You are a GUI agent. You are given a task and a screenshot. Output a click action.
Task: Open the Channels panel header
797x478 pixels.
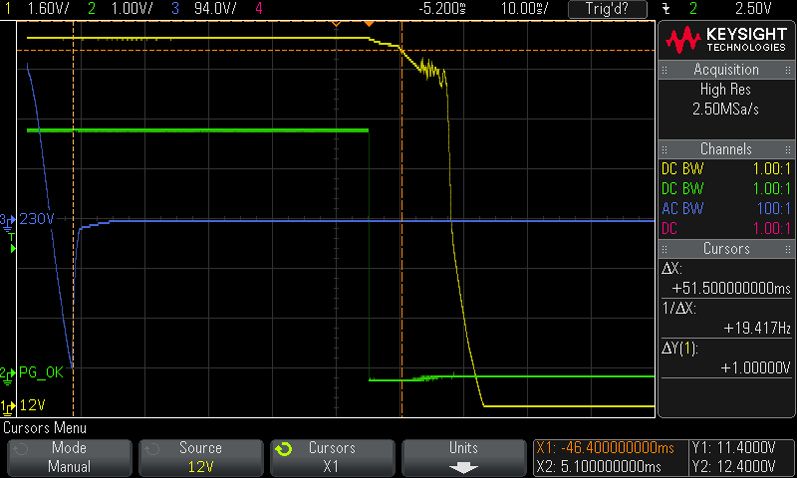tap(726, 149)
